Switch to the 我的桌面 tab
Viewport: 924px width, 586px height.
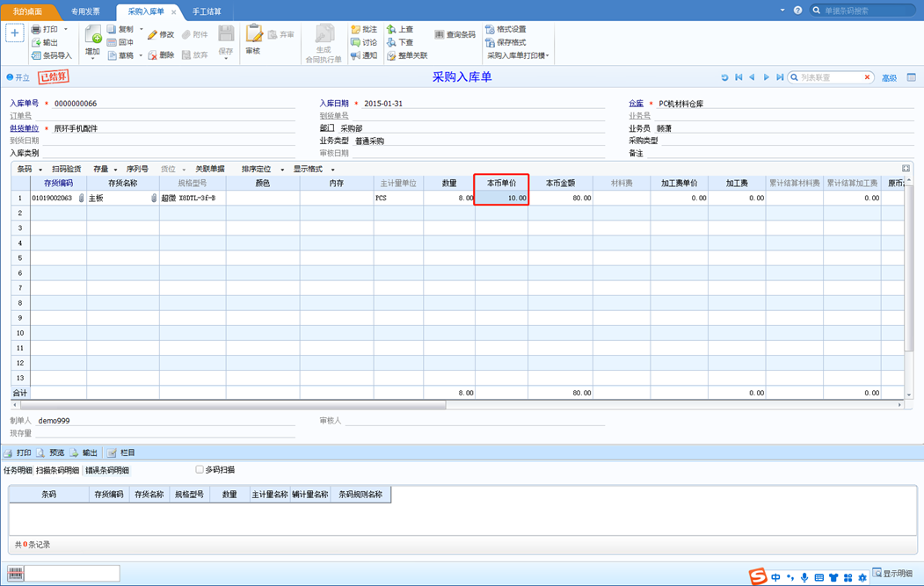coord(28,11)
